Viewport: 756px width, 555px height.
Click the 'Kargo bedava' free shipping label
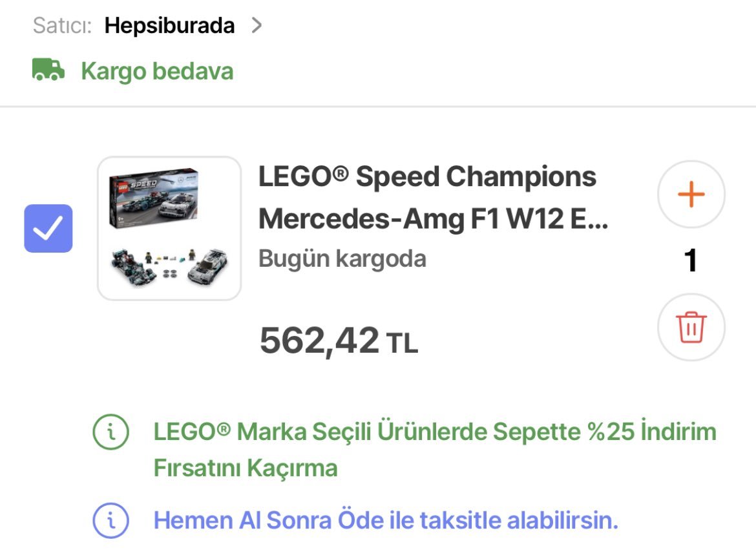click(157, 71)
